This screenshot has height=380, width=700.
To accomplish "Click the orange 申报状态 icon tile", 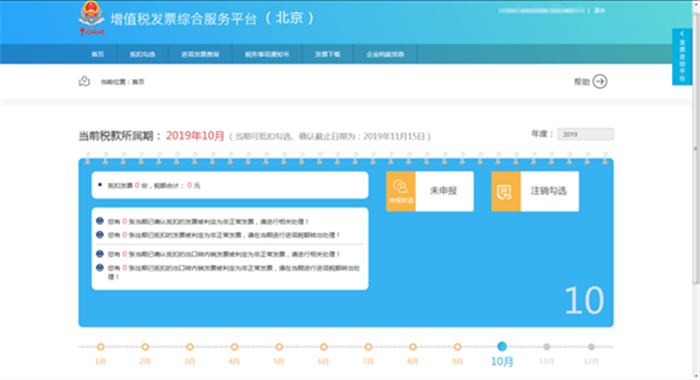I will click(x=400, y=191).
